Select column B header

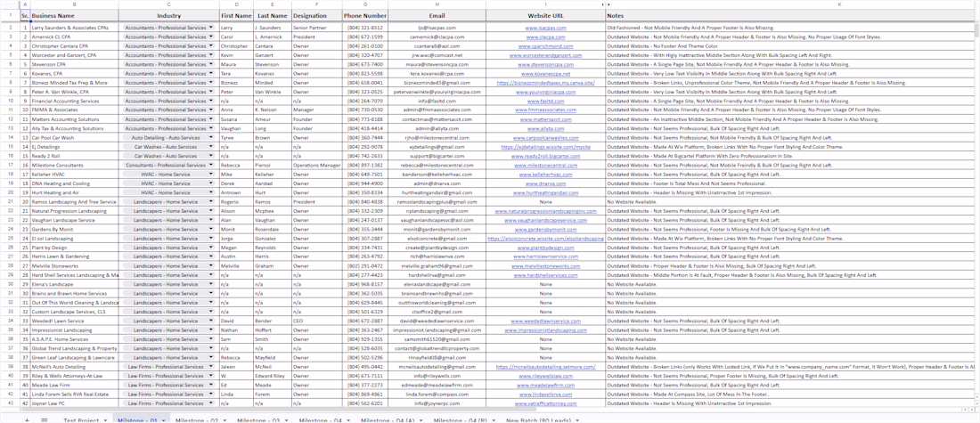74,4
